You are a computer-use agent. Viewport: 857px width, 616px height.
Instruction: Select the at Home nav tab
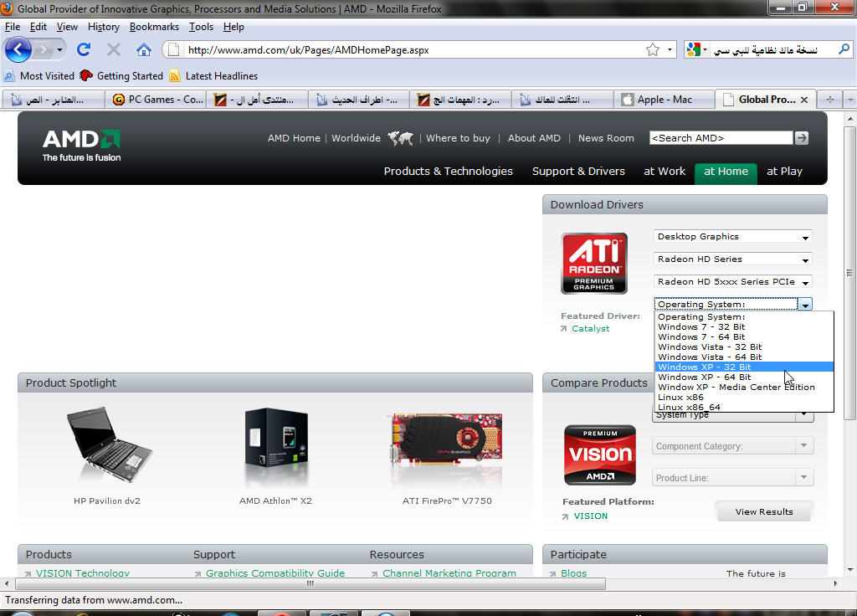pos(726,172)
